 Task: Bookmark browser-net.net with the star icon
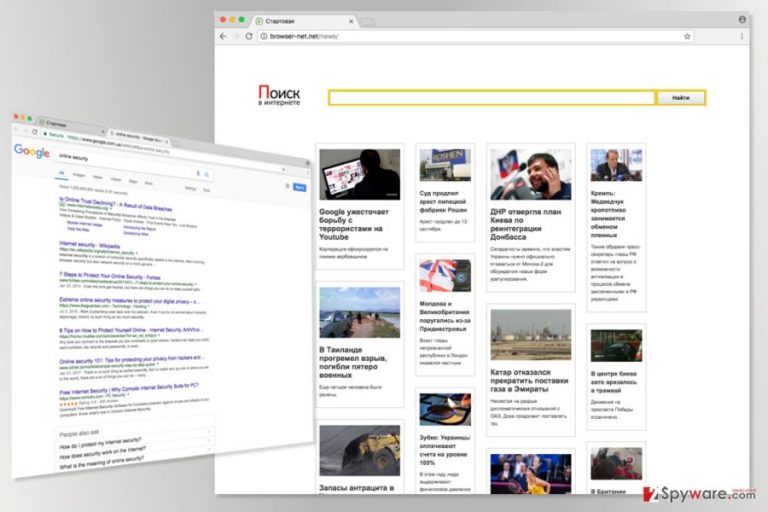pyautogui.click(x=687, y=36)
